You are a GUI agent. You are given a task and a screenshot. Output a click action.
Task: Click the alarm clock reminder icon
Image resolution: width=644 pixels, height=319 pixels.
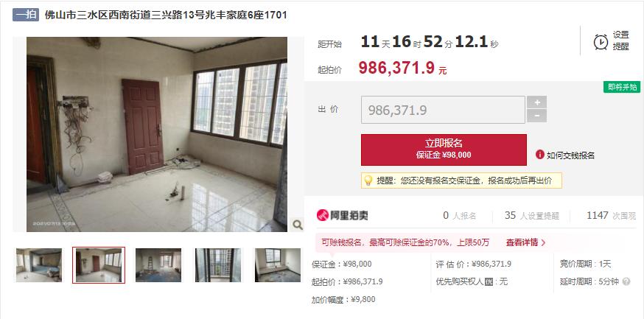coord(601,42)
